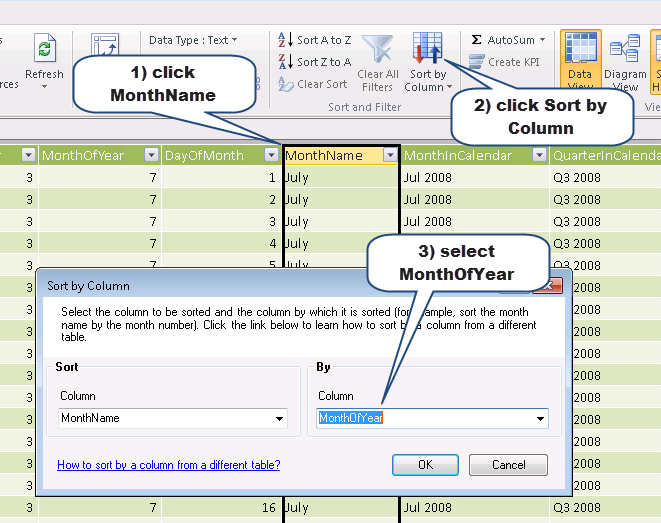
Task: Switch to Diagram View
Action: click(625, 61)
